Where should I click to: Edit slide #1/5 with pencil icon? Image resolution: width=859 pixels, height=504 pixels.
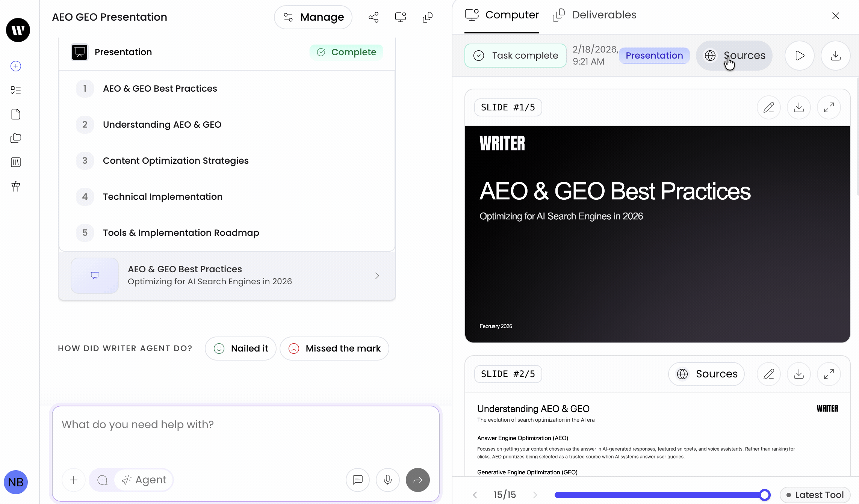tap(768, 107)
